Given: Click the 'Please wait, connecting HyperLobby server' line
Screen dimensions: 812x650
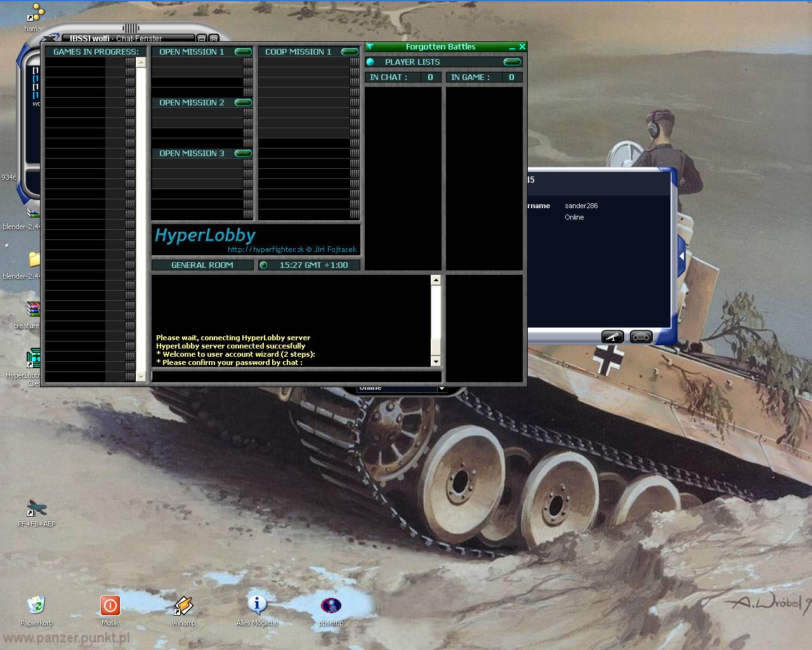Looking at the screenshot, I should [233, 338].
